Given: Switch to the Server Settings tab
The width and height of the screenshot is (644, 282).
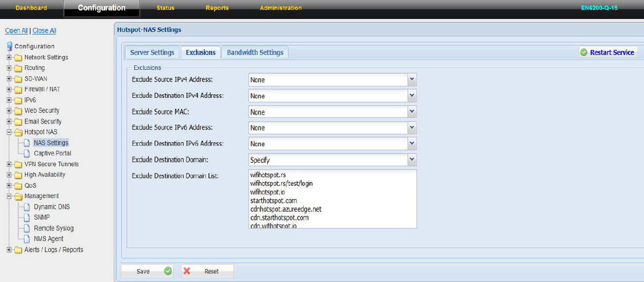Looking at the screenshot, I should coord(152,53).
